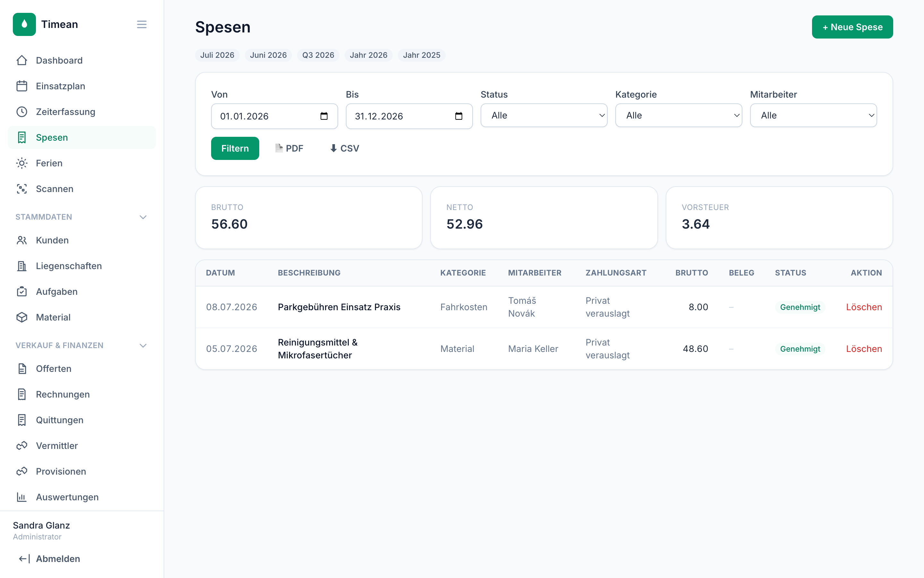Viewport: 924px width, 578px height.
Task: Select the Juli 2026 quick filter
Action: coord(217,55)
